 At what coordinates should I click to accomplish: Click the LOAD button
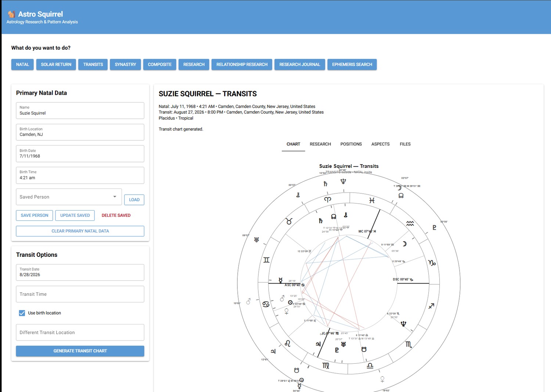tap(134, 200)
